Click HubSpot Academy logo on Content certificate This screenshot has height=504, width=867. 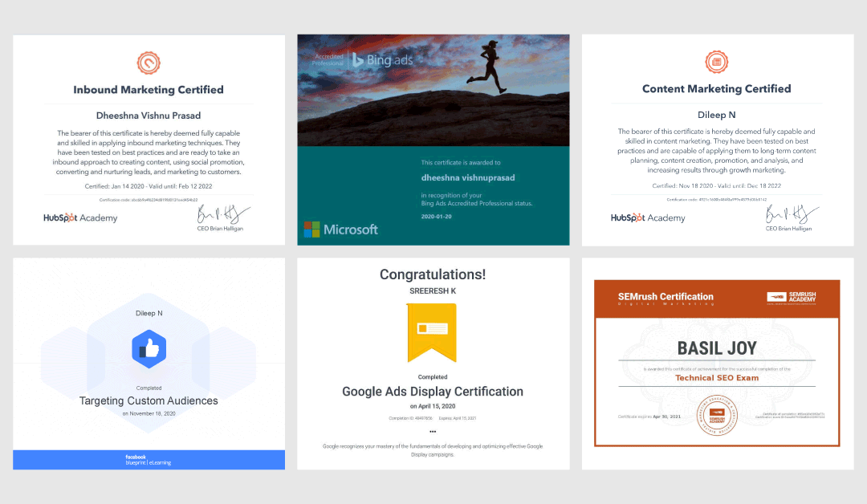(648, 217)
